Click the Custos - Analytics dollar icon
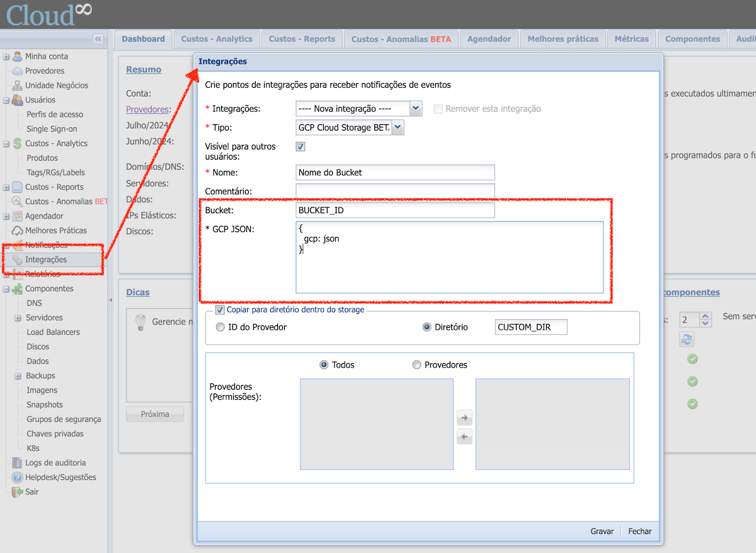Viewport: 756px width, 553px height. tap(18, 143)
